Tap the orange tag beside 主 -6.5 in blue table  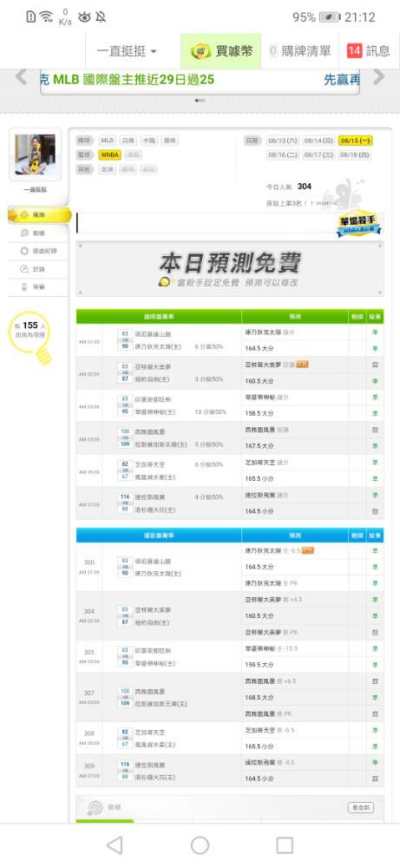(x=308, y=551)
